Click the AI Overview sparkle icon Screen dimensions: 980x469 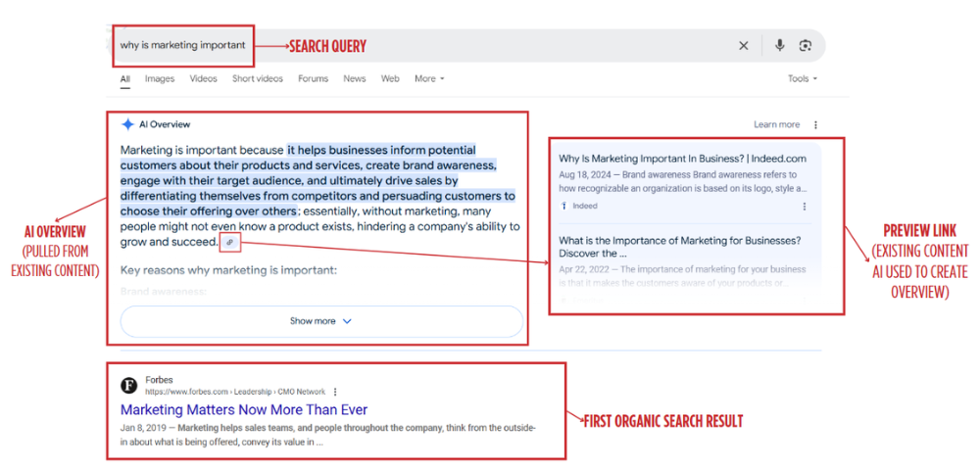coord(127,124)
